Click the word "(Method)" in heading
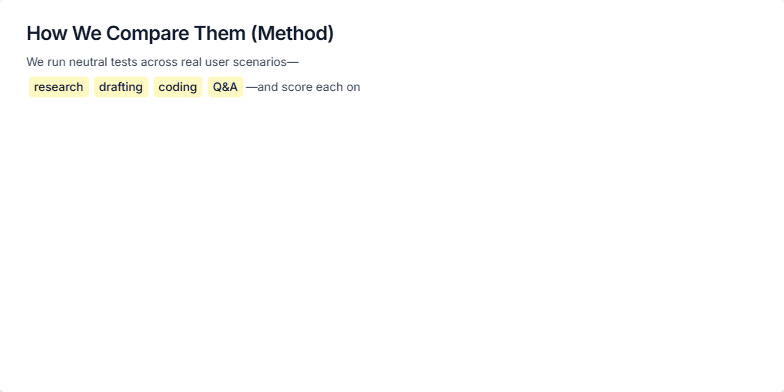Screen dimensions: 784x392 click(292, 34)
